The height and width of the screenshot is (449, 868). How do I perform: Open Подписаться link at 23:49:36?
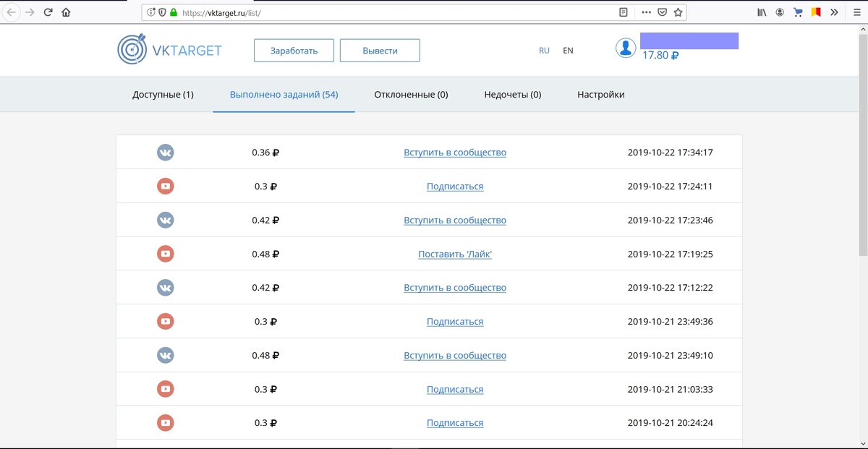(455, 322)
